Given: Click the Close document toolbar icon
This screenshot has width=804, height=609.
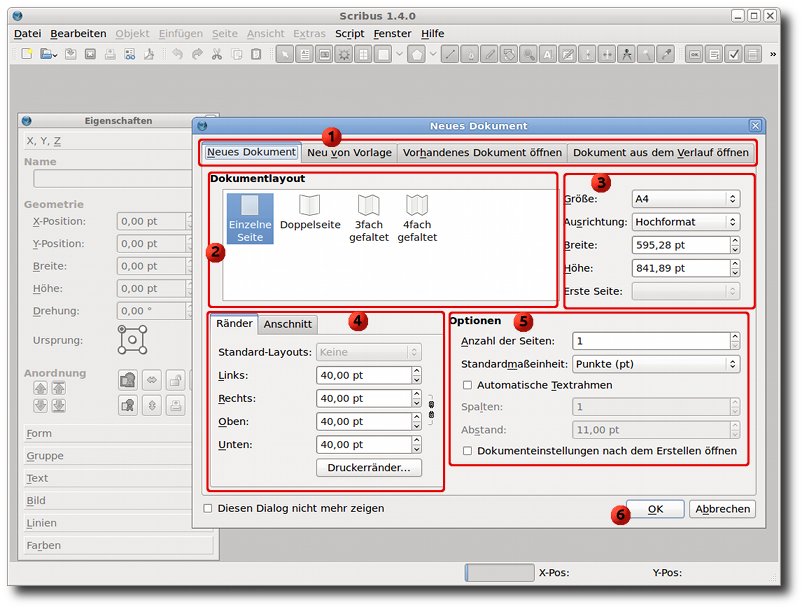Looking at the screenshot, I should point(90,54).
